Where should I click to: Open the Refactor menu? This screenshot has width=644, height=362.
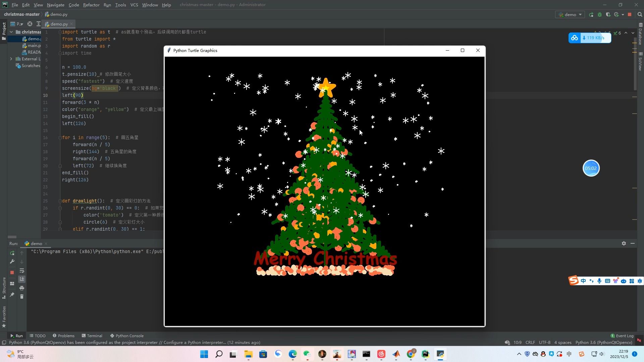pyautogui.click(x=91, y=5)
